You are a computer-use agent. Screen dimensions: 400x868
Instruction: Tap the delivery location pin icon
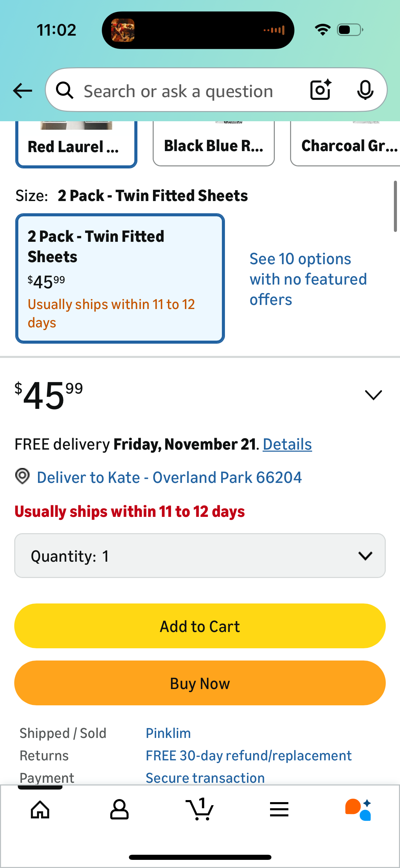click(x=22, y=476)
